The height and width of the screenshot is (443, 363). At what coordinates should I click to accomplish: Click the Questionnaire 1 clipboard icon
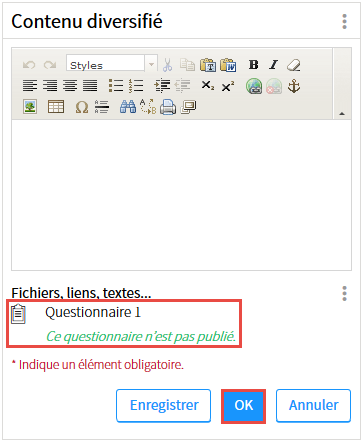tap(18, 314)
